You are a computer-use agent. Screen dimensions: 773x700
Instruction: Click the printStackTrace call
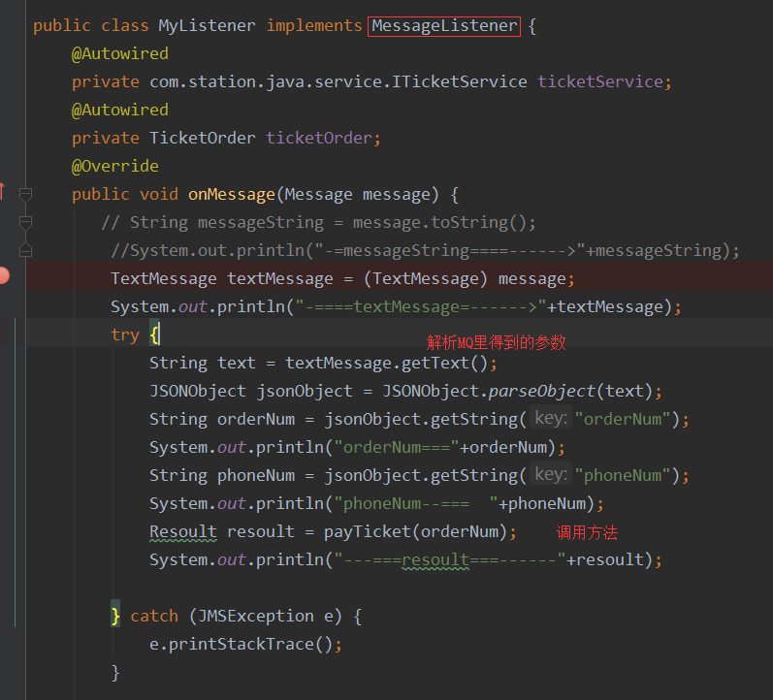pos(242,645)
